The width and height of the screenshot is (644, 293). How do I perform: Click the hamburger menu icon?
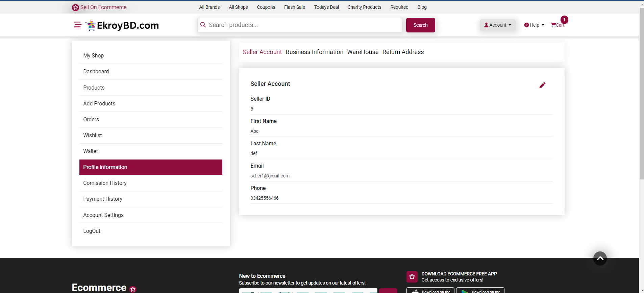click(77, 25)
